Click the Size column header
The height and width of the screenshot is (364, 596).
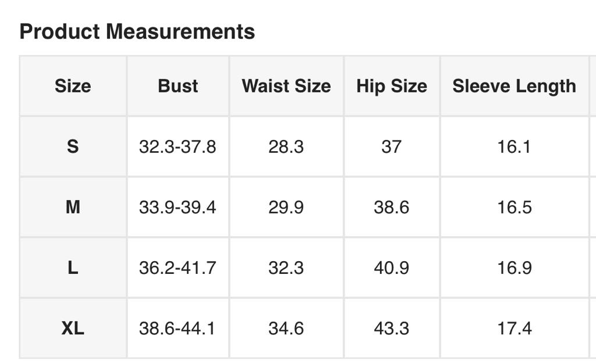pyautogui.click(x=73, y=86)
